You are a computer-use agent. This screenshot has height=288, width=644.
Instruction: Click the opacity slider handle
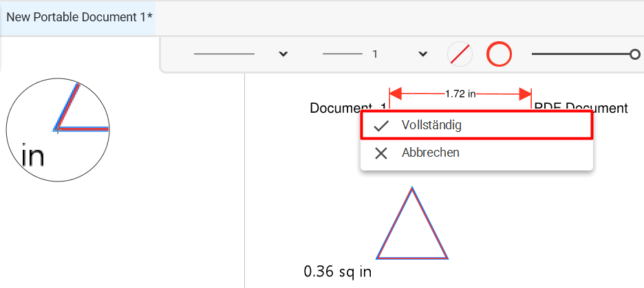(x=635, y=54)
